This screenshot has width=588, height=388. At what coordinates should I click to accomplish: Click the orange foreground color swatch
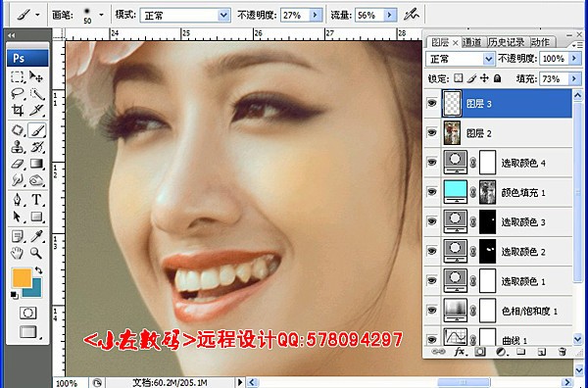[x=22, y=278]
